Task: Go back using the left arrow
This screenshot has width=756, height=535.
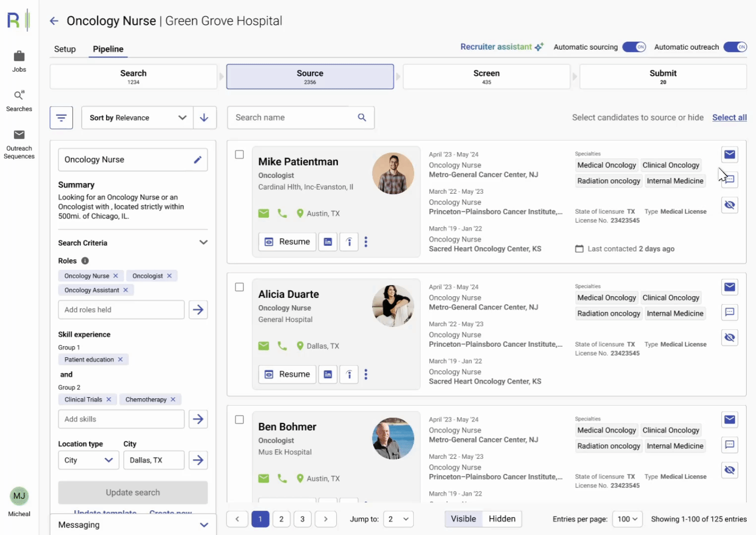Action: [x=54, y=21]
